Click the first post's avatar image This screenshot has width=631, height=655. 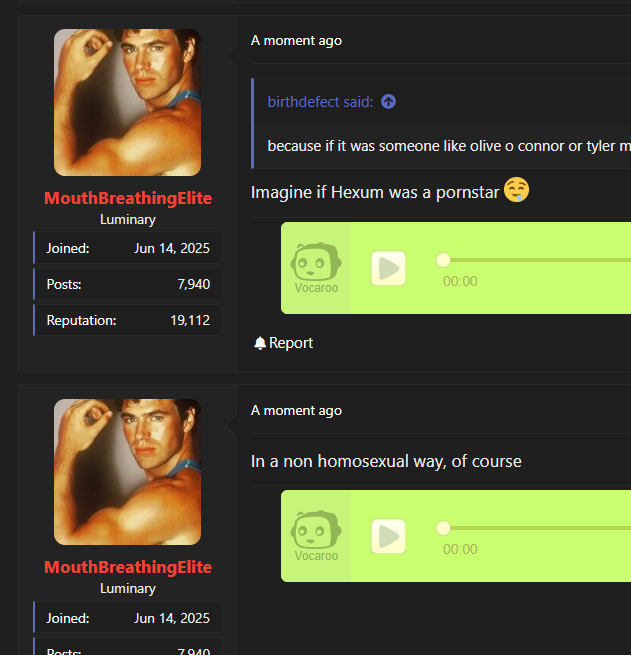[x=127, y=102]
